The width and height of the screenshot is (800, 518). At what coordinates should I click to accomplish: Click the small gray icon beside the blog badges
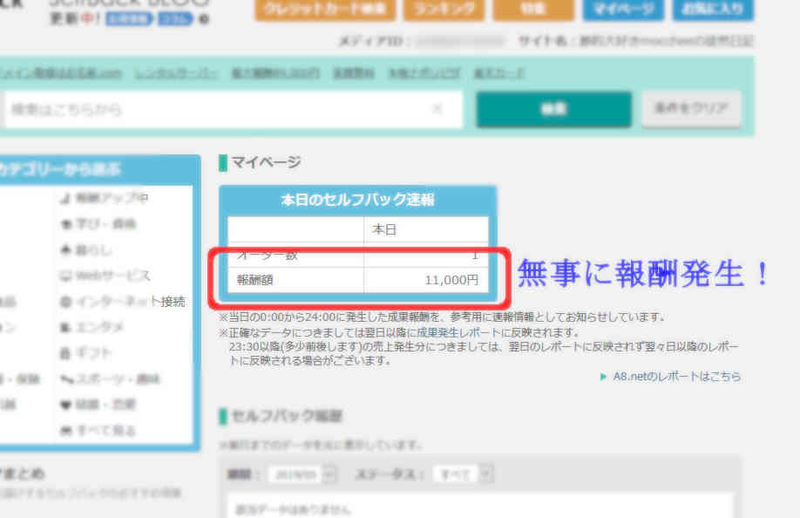pos(204,19)
